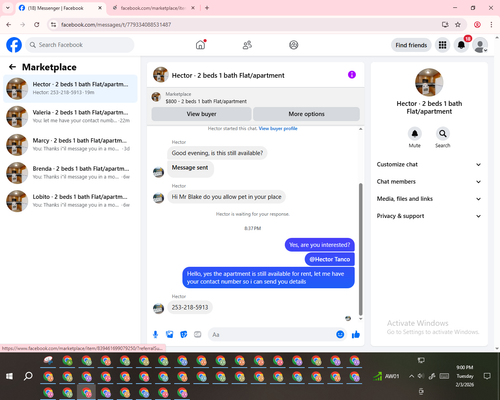
Task: Open Hector chat in the list
Action: tap(70, 89)
